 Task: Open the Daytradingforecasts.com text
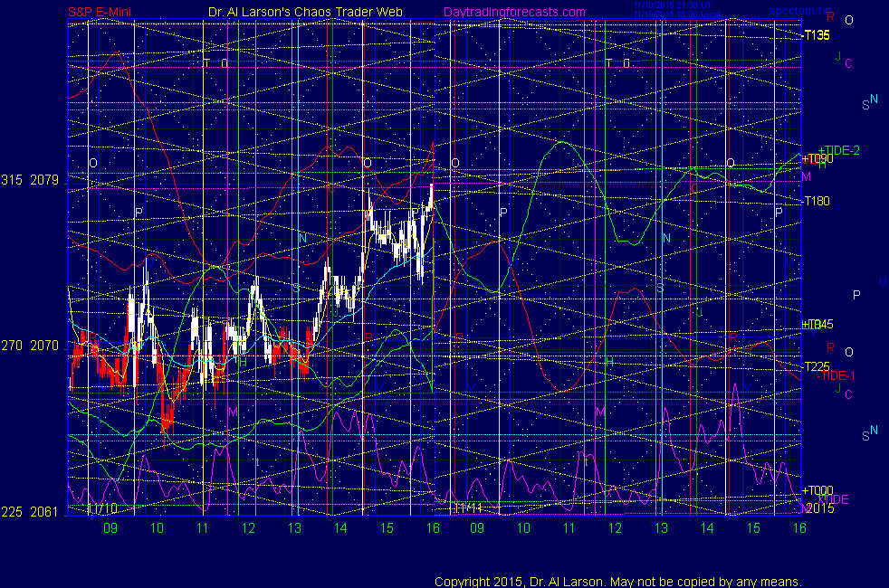[514, 12]
